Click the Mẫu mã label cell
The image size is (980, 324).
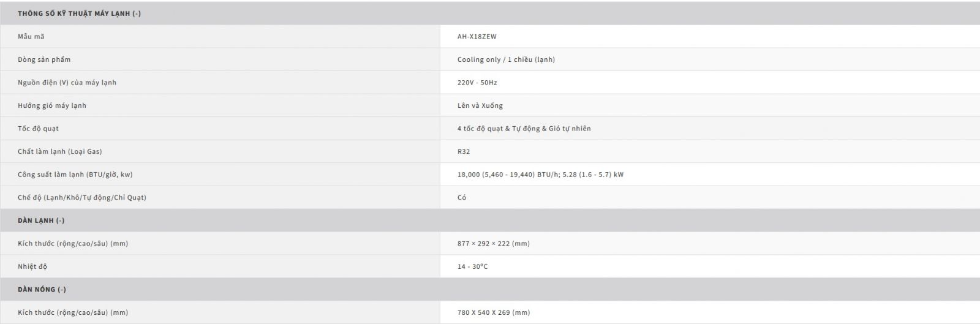point(220,37)
